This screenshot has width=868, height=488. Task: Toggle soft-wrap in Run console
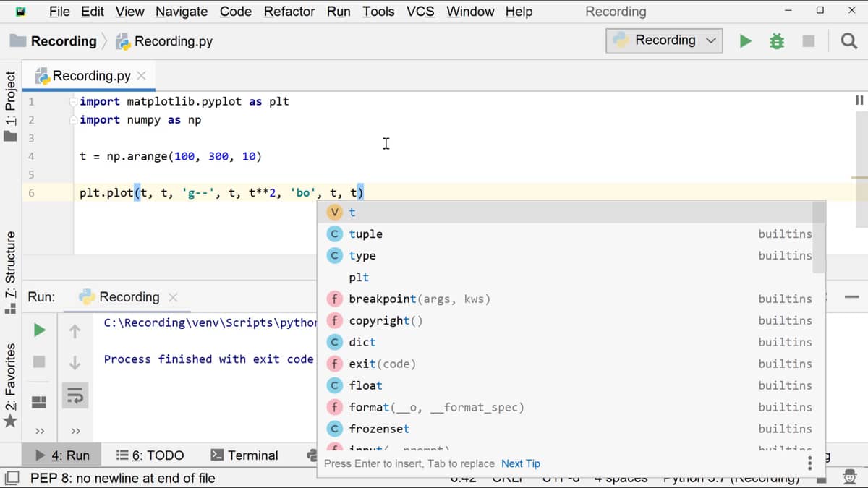[x=75, y=395]
